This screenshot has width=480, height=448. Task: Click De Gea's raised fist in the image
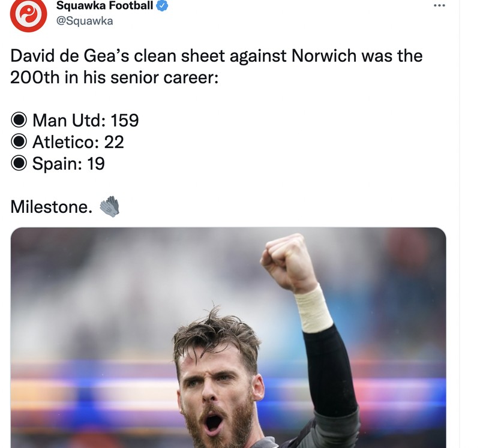tap(288, 258)
